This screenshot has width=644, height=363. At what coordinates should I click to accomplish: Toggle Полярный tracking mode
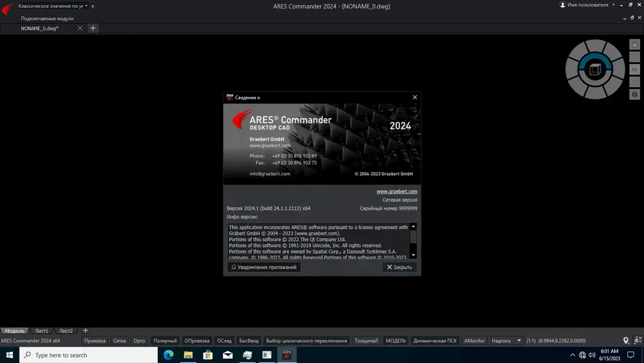click(165, 340)
